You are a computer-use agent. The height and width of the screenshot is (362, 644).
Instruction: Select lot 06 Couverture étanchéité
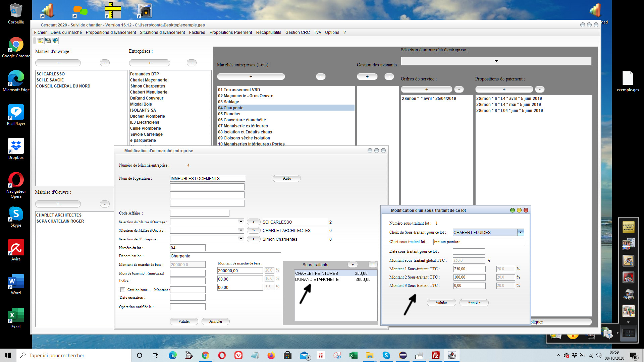coord(286,120)
